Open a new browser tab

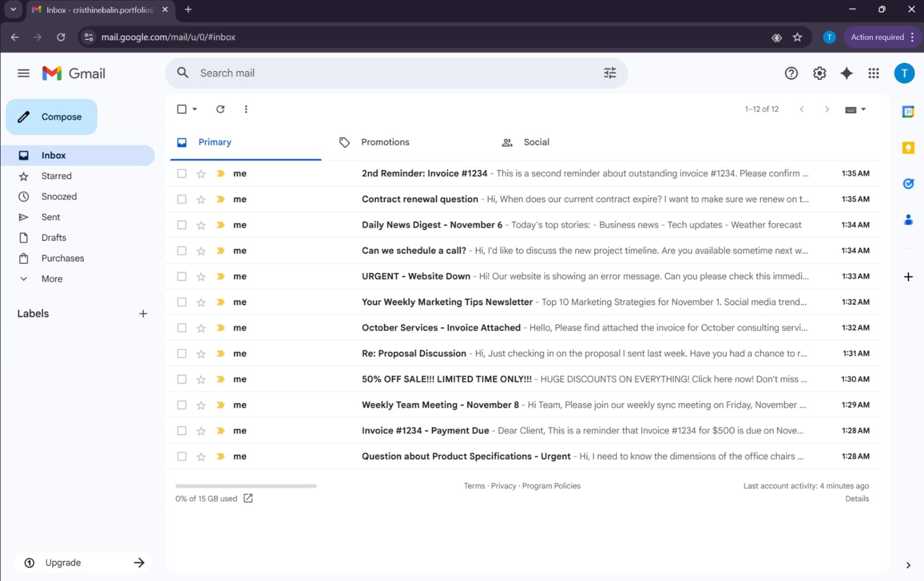(x=188, y=9)
